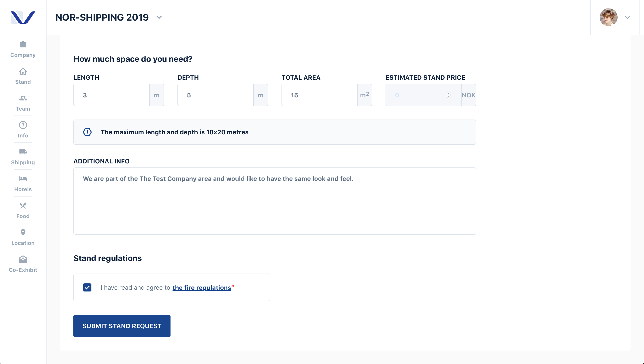Open the Team people icon
This screenshot has width=644, height=364.
(x=23, y=98)
